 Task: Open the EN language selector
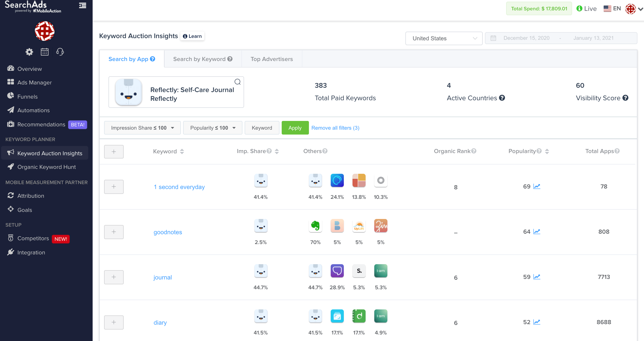[x=612, y=8]
